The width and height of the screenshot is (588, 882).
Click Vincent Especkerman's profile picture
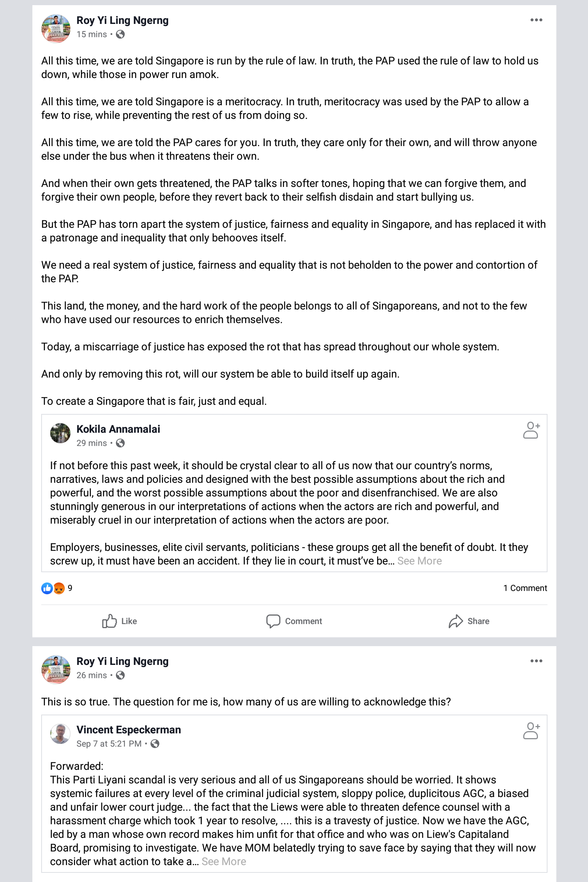[60, 734]
